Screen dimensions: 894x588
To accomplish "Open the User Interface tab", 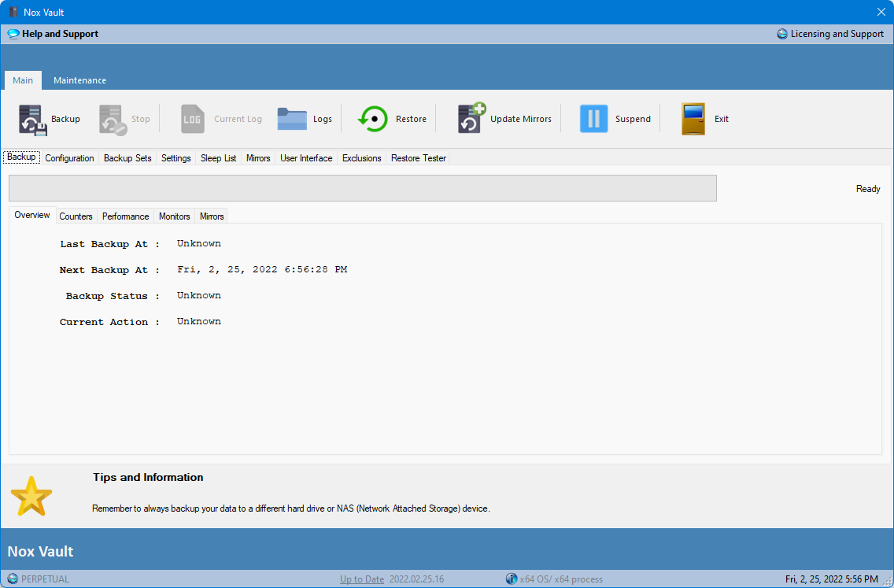I will [306, 158].
